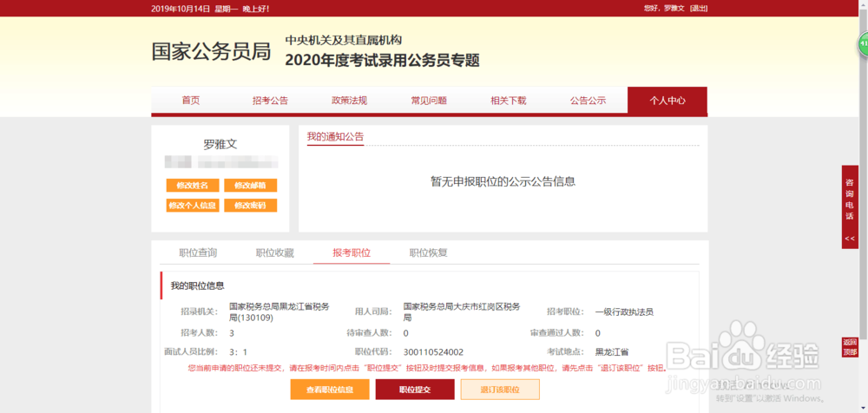Open the 公告公示 navigation tab
This screenshot has height=413, width=868.
tap(588, 101)
